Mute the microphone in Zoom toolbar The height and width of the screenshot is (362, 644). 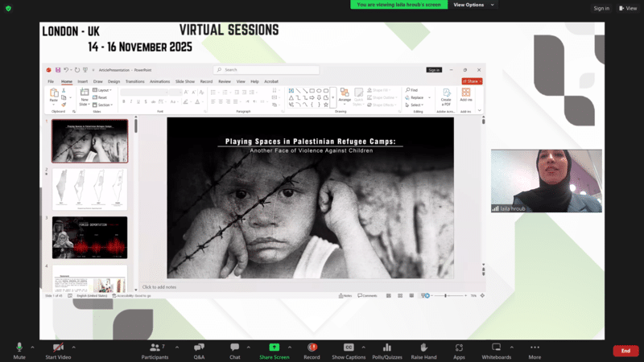pyautogui.click(x=19, y=349)
